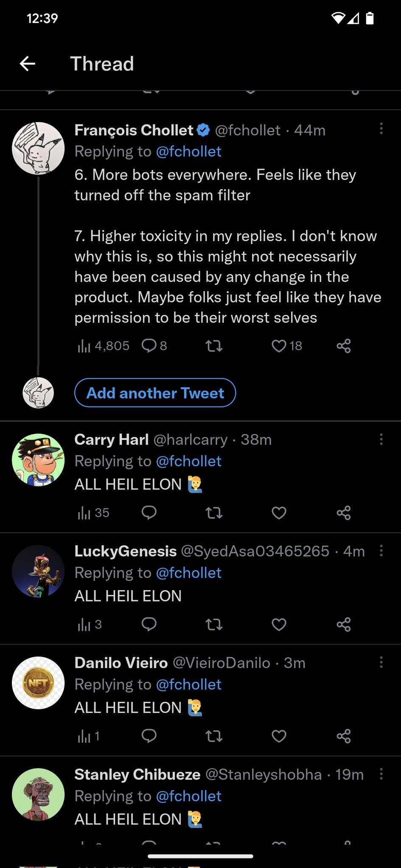Image resolution: width=401 pixels, height=868 pixels.
Task: Share François Chollet's tweet
Action: pos(344,346)
